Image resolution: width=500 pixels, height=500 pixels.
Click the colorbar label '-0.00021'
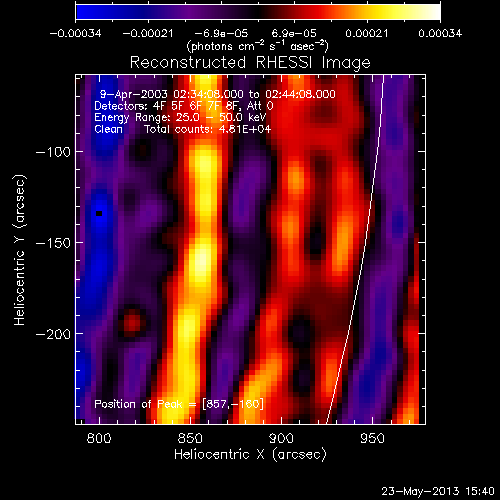click(x=148, y=33)
